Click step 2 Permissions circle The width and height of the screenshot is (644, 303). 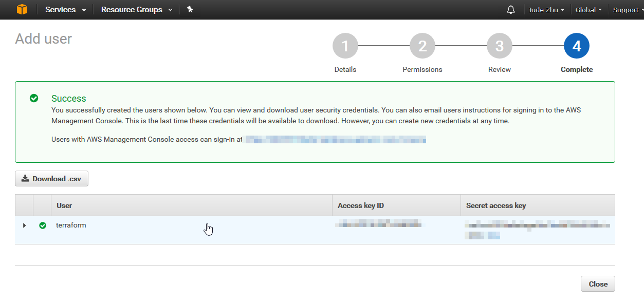[x=422, y=46]
